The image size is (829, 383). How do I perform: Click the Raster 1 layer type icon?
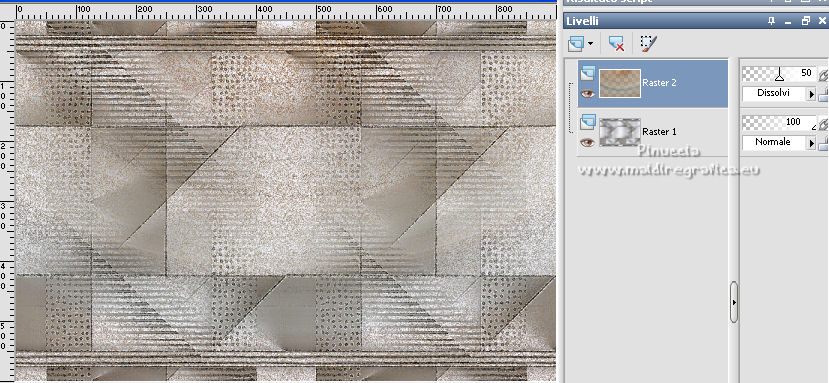(x=587, y=122)
